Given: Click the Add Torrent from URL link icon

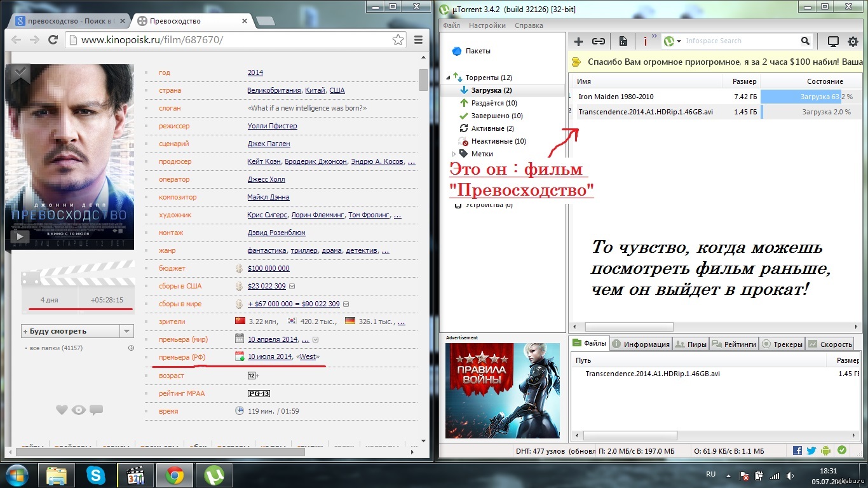Looking at the screenshot, I should (x=598, y=41).
